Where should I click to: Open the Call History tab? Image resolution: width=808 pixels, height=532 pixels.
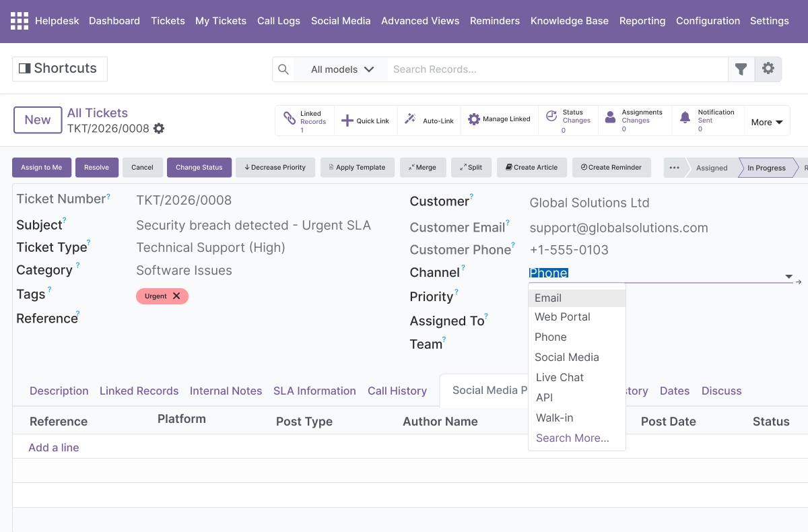tap(397, 391)
